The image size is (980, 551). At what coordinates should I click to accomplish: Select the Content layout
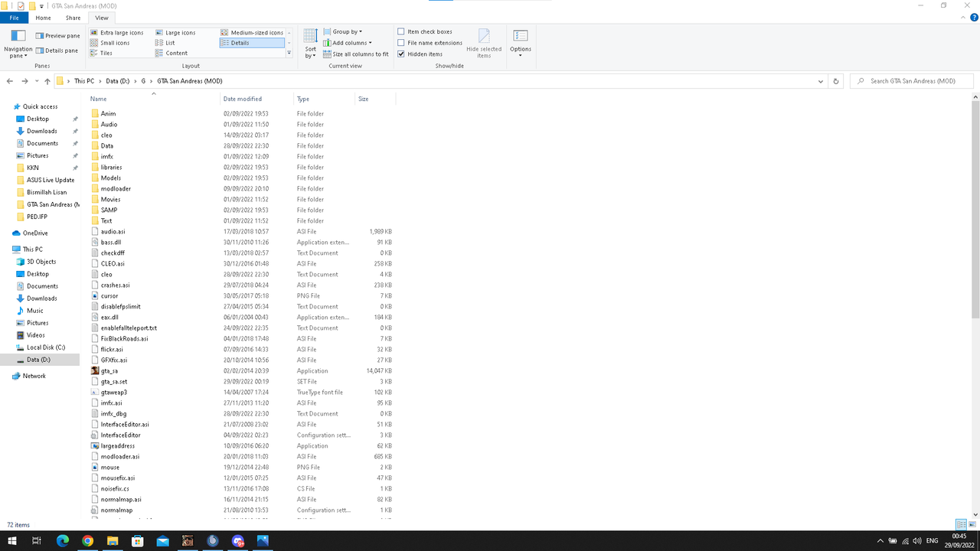(x=171, y=53)
